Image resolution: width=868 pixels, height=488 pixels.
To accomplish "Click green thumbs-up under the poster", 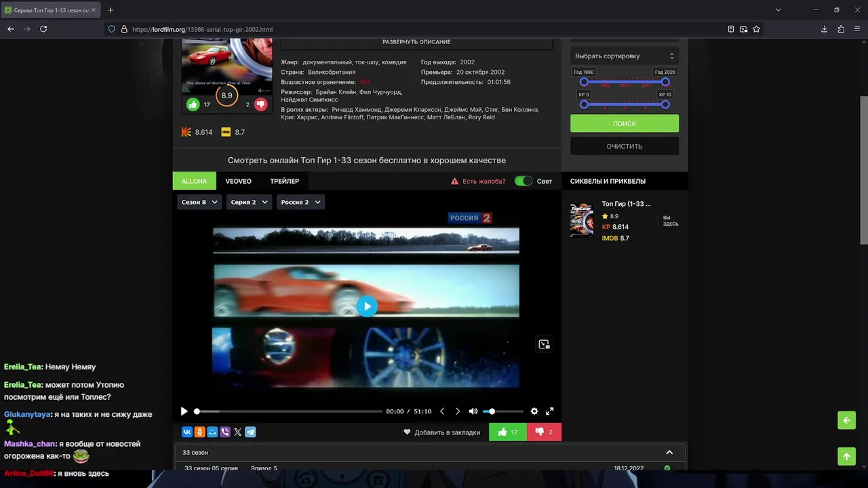I will (193, 104).
